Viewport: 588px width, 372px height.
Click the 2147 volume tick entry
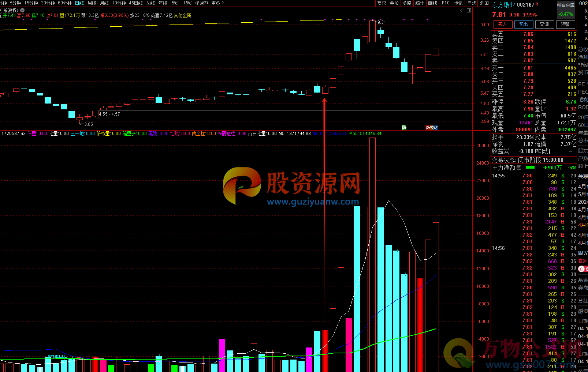pos(551,222)
